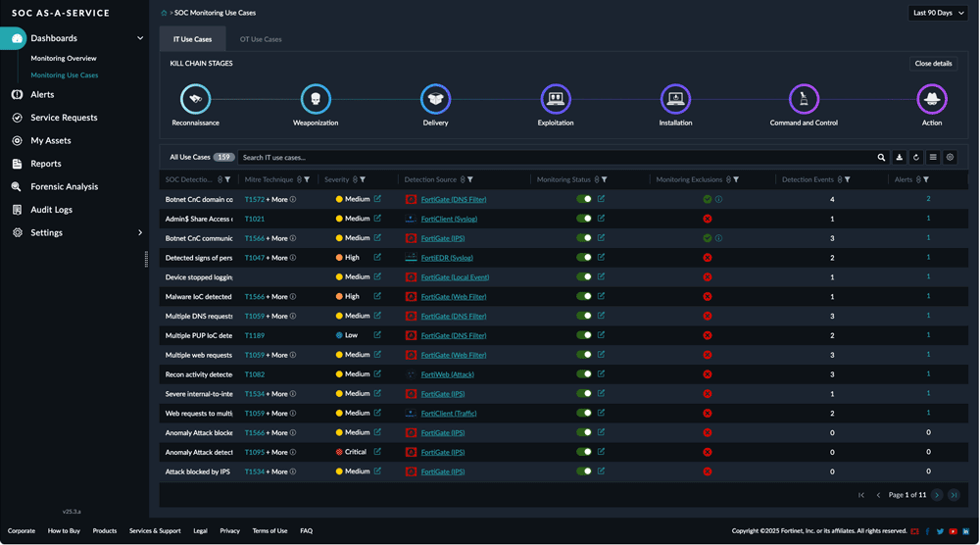Toggle monitoring for Attack blocked by IPS row
The image size is (980, 545).
[x=584, y=471]
